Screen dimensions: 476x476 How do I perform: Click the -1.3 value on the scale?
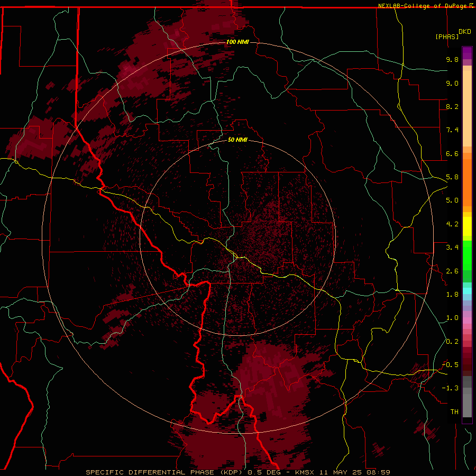(x=450, y=388)
